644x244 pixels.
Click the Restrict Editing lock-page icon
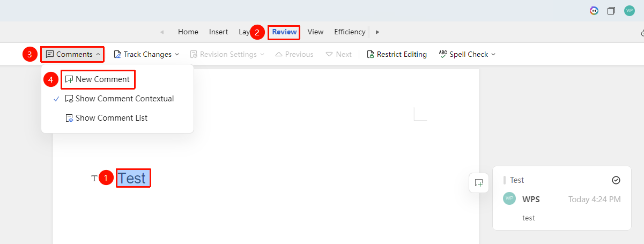[370, 54]
